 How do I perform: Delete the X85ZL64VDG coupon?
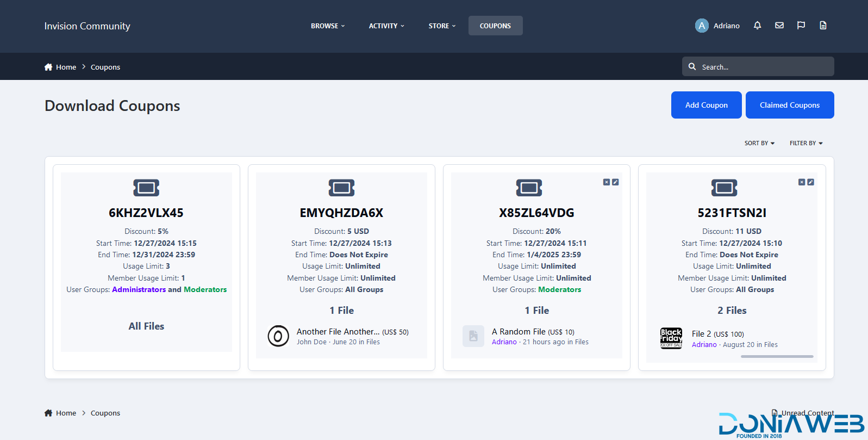click(x=606, y=182)
